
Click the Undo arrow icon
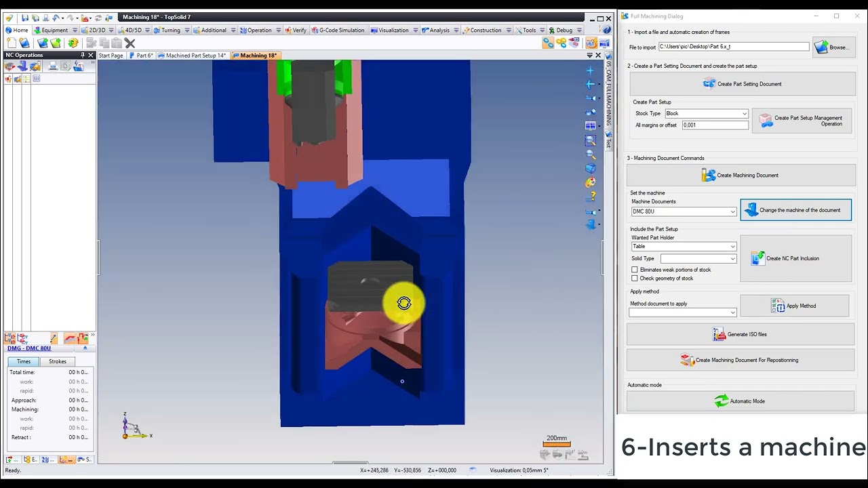point(56,17)
